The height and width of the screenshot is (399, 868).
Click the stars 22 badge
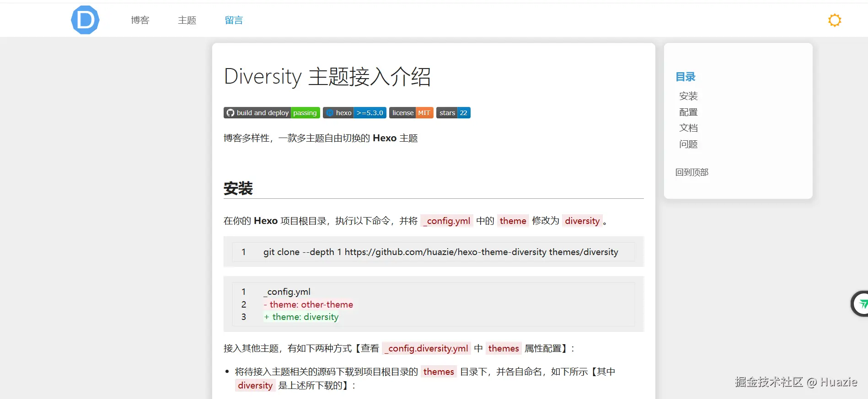coord(453,113)
